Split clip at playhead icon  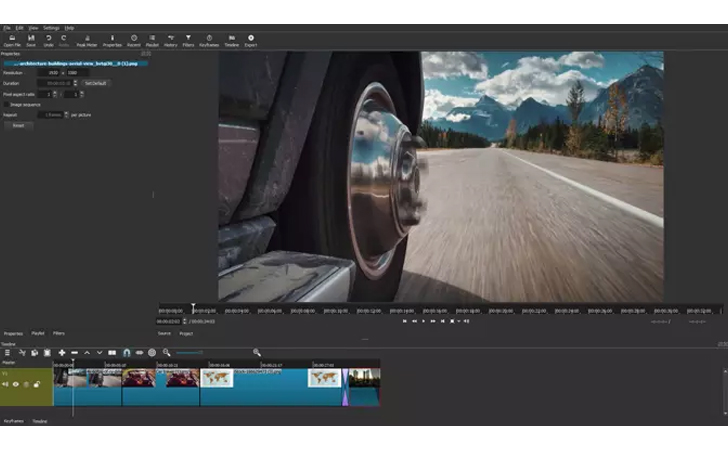[x=112, y=353]
